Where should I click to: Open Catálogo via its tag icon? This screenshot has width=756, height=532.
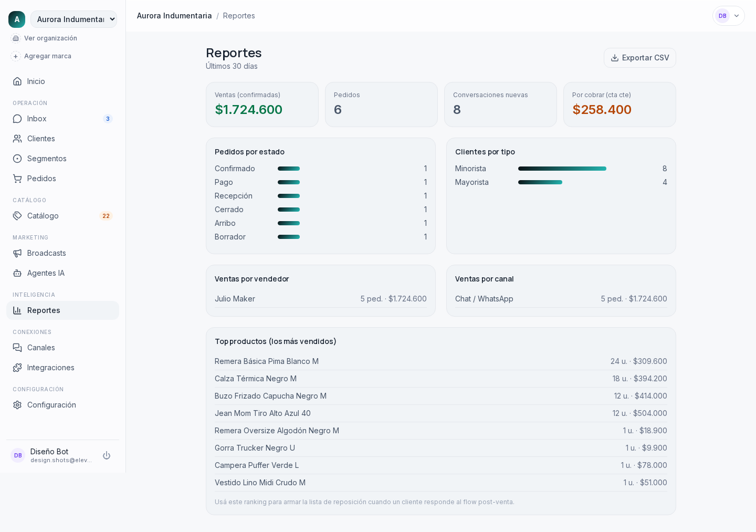pos(17,216)
